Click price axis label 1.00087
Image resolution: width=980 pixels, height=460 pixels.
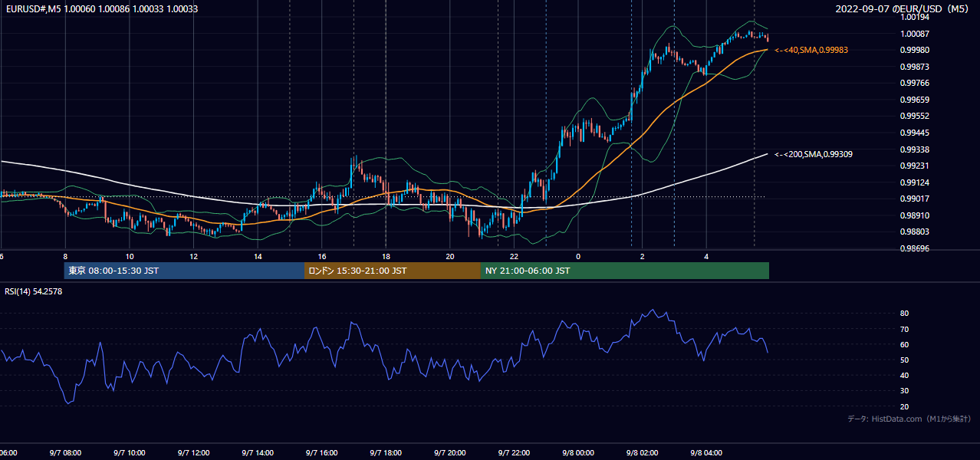pos(915,34)
